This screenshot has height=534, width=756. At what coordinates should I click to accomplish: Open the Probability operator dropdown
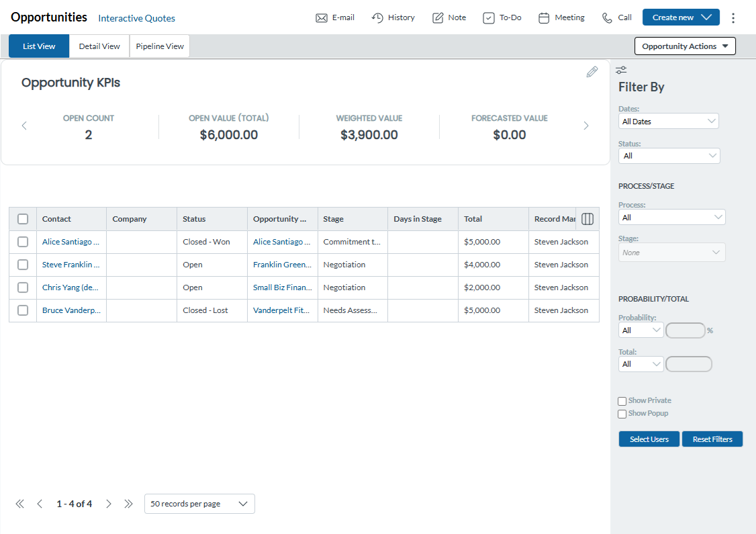point(641,330)
